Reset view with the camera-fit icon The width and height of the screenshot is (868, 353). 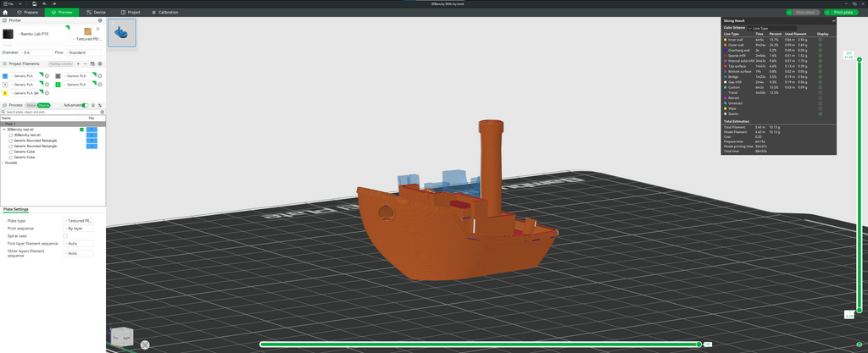[145, 345]
